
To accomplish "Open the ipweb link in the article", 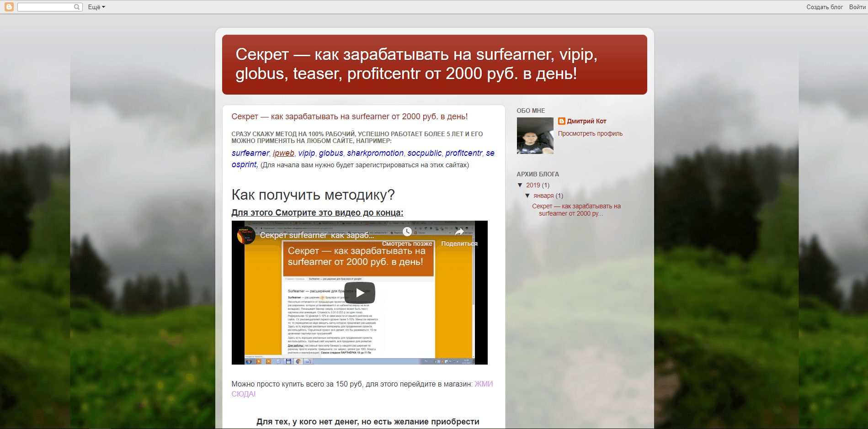I will 283,153.
